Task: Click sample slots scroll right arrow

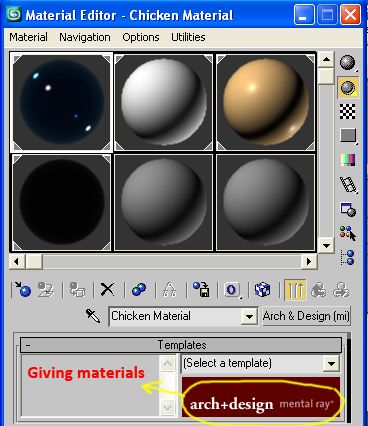Action: pos(309,261)
